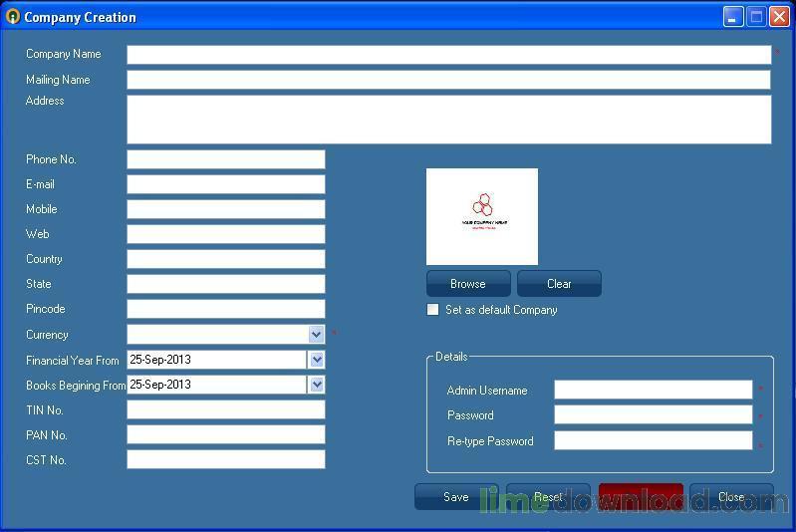Focus the CST No. field
This screenshot has height=532, width=796.
point(226,459)
